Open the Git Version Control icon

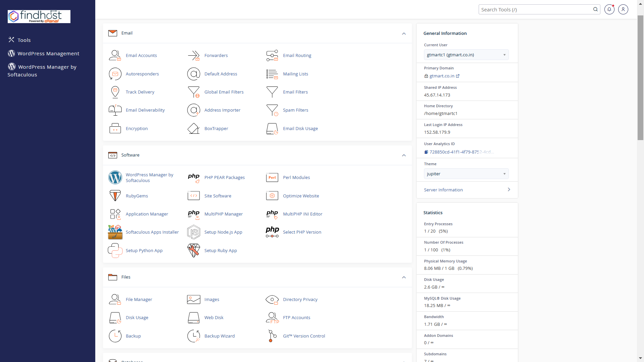point(272,336)
